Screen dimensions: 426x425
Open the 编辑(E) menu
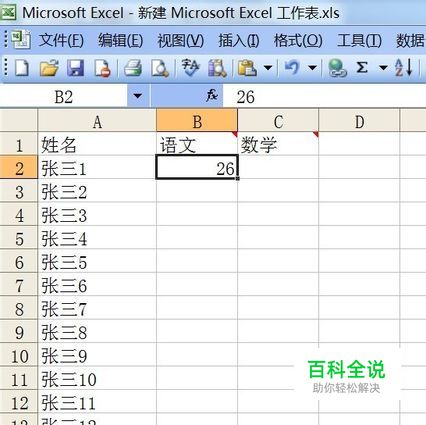click(121, 41)
